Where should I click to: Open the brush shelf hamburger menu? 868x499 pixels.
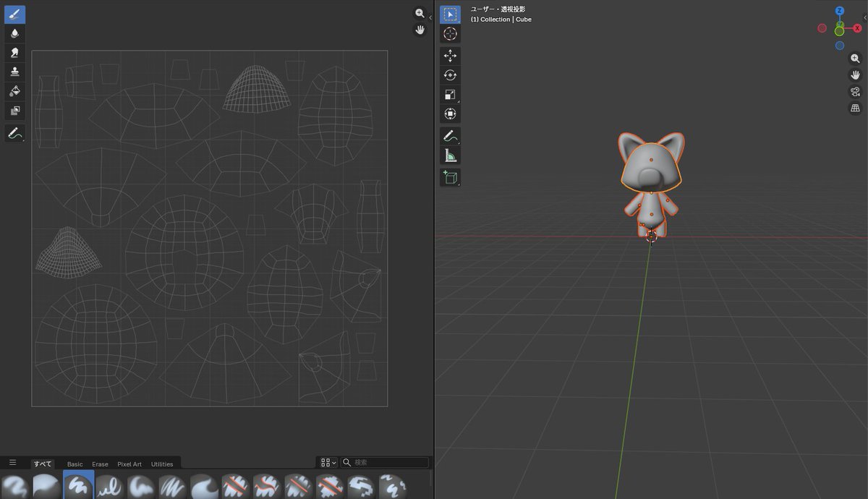[x=12, y=463]
